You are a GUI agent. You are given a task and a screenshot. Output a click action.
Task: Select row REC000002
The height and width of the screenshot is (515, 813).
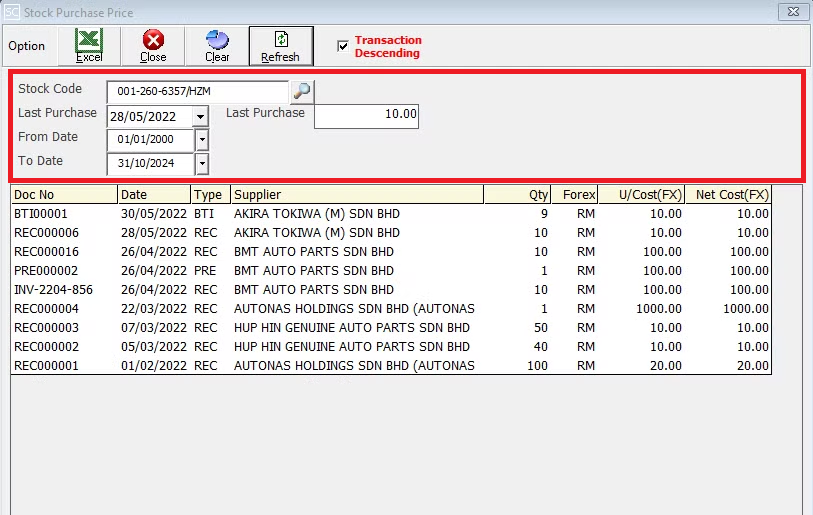[391, 346]
